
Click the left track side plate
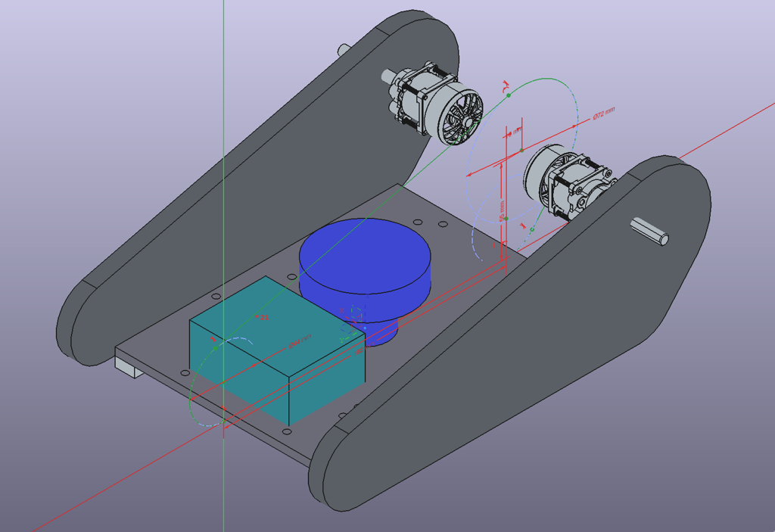[x=250, y=189]
